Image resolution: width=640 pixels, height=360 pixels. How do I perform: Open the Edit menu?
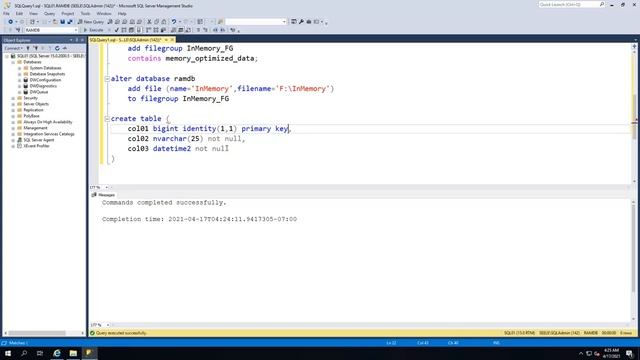[19, 13]
